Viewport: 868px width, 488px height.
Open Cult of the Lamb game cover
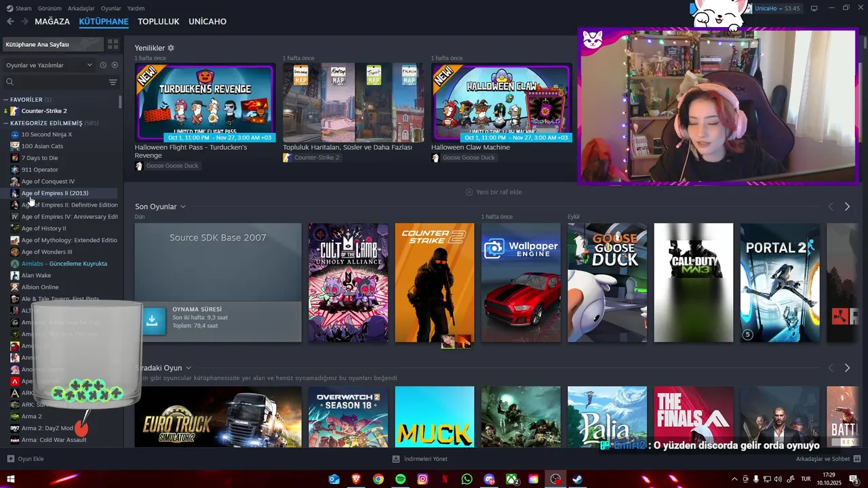[x=349, y=283]
